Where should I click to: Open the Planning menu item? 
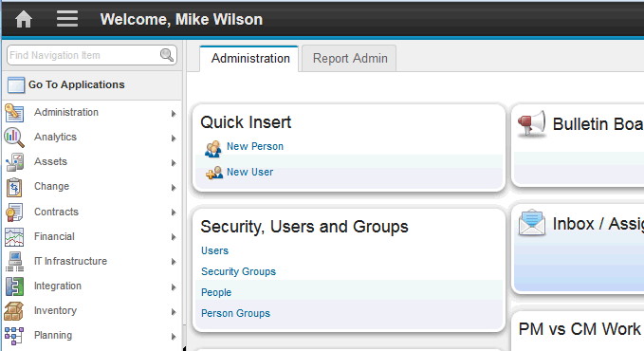[52, 335]
